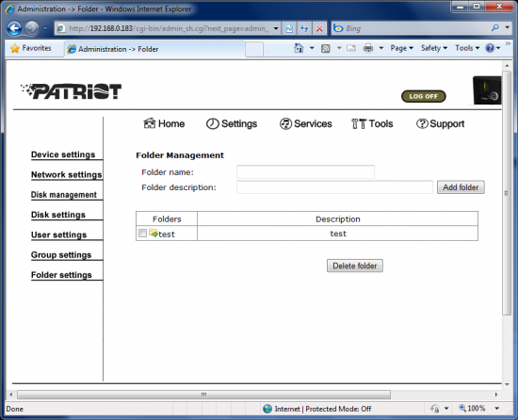Open the blue Help question mark icon
This screenshot has width=518, height=420.
click(x=490, y=48)
